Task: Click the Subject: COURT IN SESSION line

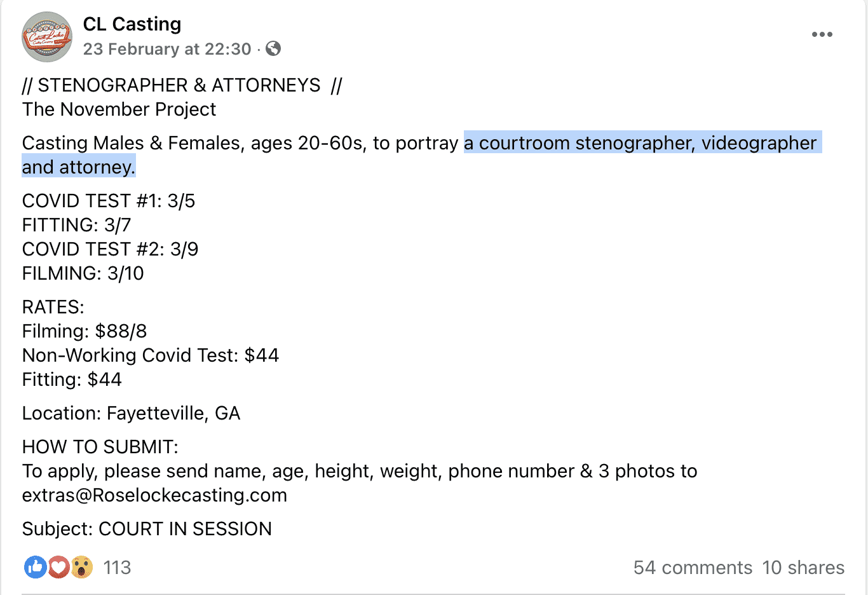Action: [147, 529]
